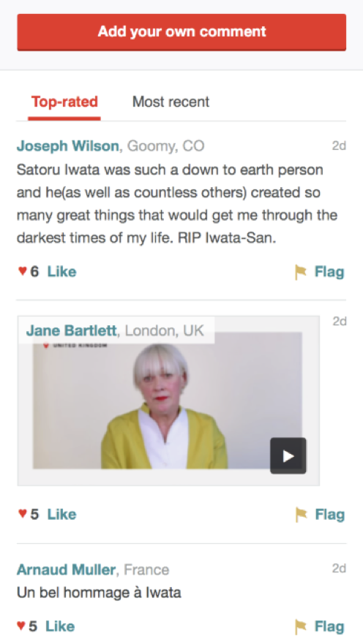Click the heart icon on Arnaud Muller's comment
363x644 pixels.
(x=21, y=625)
